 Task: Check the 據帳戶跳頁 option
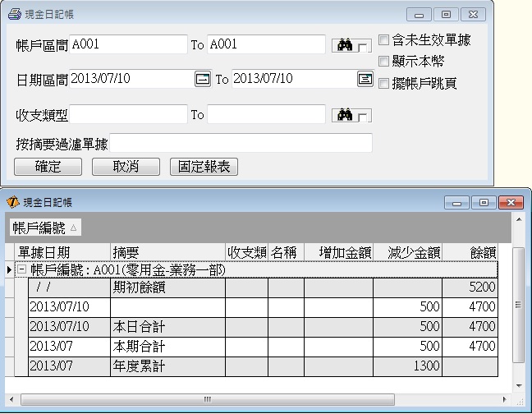tap(383, 82)
